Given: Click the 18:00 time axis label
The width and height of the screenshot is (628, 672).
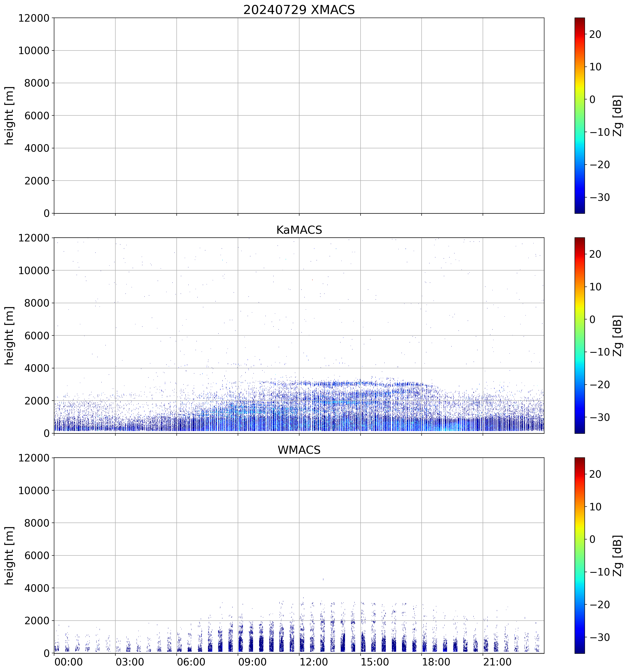Looking at the screenshot, I should (x=436, y=662).
